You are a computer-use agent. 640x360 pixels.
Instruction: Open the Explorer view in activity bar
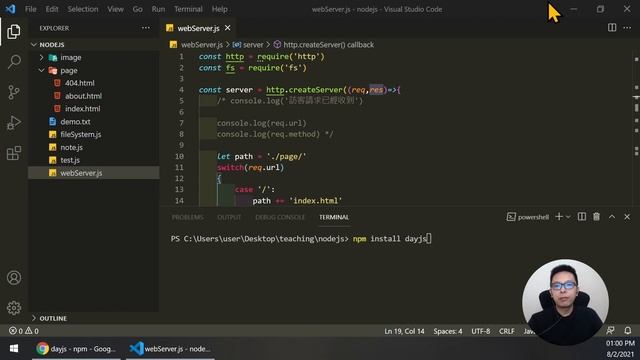(13, 31)
